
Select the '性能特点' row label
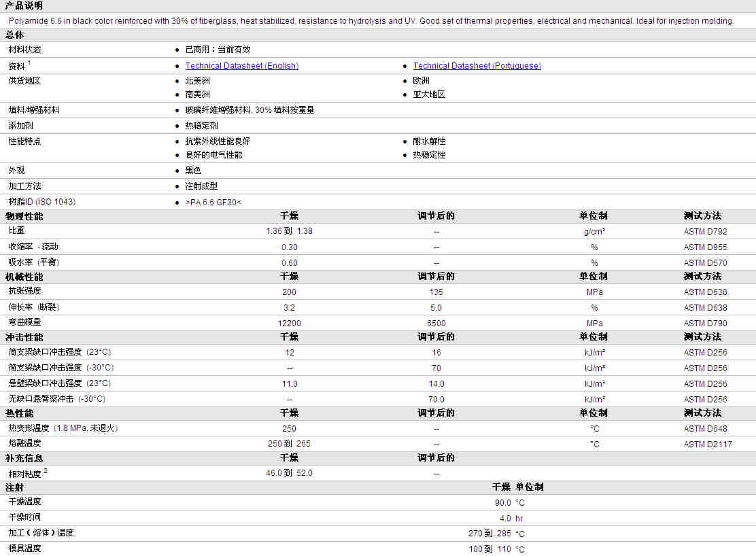click(x=24, y=141)
